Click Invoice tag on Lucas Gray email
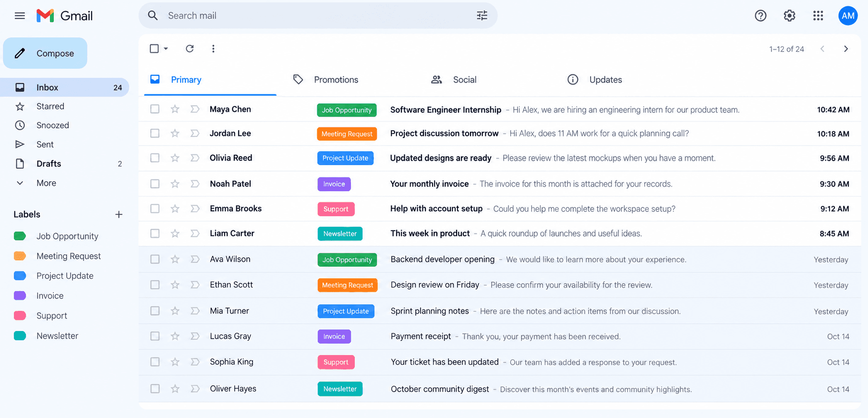Screen dimensions: 868x418 pyautogui.click(x=334, y=336)
